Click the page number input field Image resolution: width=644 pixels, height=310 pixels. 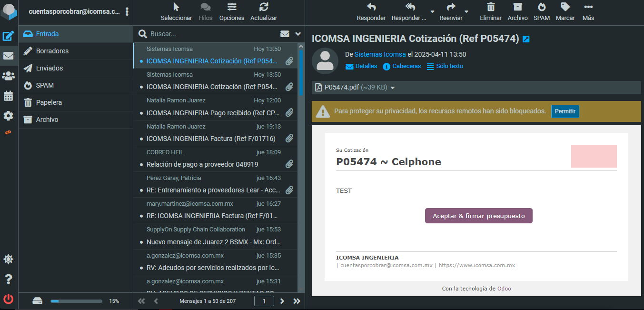coord(264,301)
